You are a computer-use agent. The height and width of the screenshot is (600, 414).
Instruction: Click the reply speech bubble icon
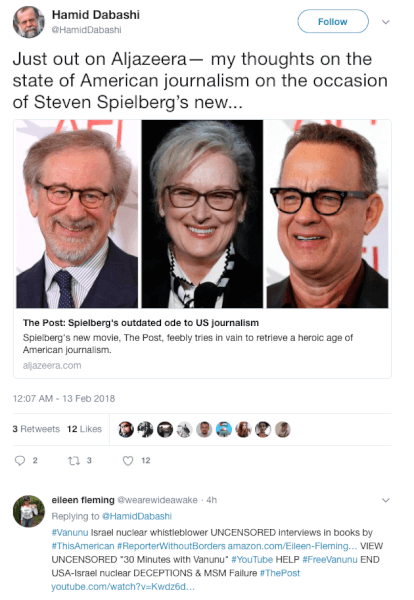[x=20, y=460]
